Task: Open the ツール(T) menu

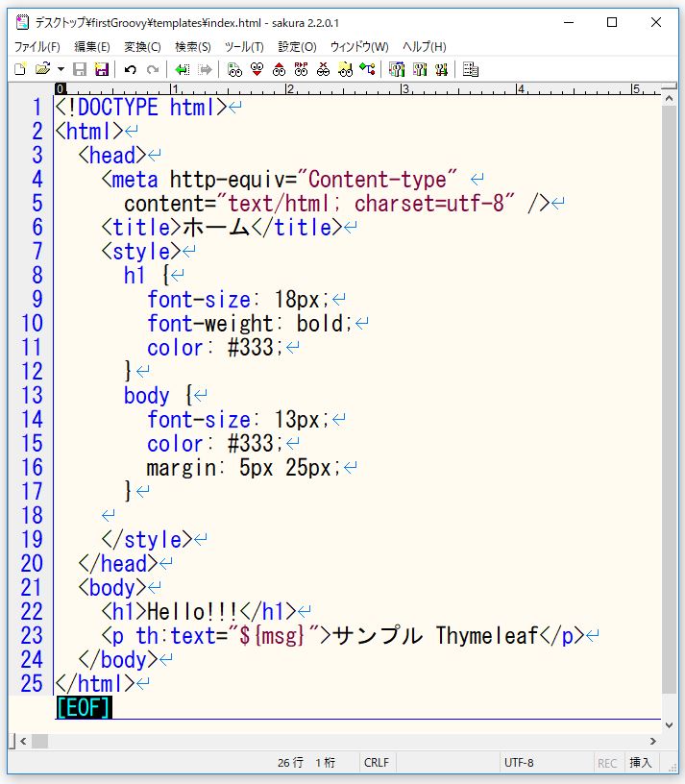Action: [244, 46]
